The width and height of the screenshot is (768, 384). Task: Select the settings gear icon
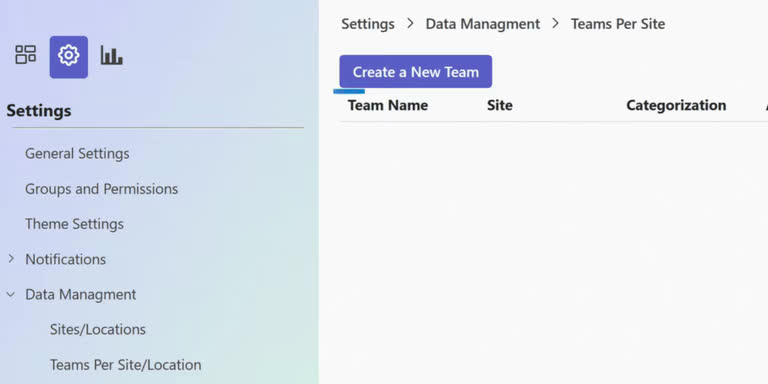point(69,57)
